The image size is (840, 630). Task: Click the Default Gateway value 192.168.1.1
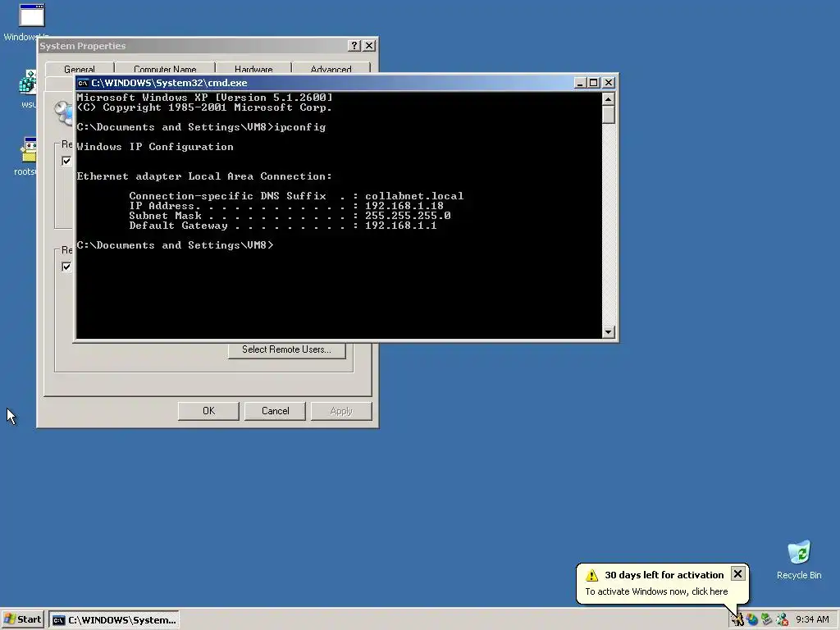click(x=400, y=226)
